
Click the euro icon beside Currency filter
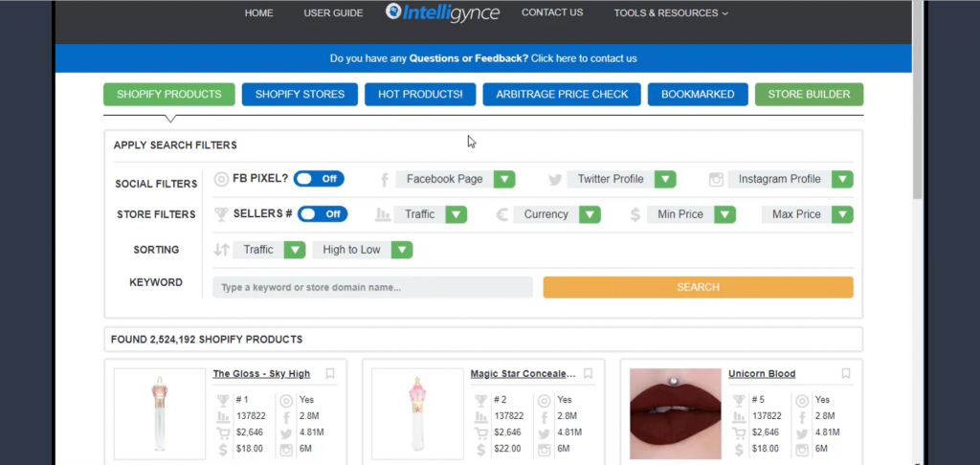click(501, 215)
